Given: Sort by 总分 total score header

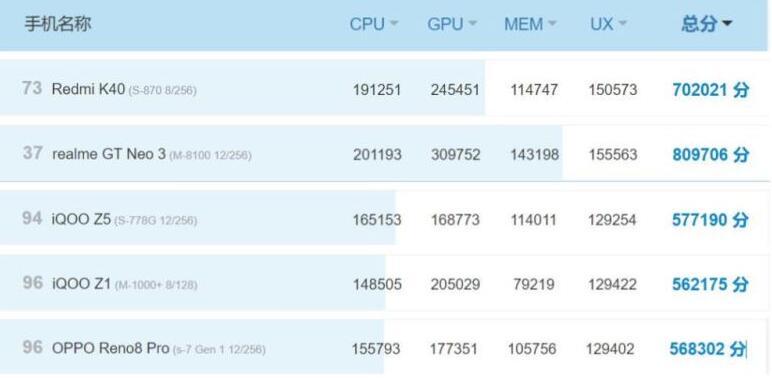Looking at the screenshot, I should [x=707, y=24].
